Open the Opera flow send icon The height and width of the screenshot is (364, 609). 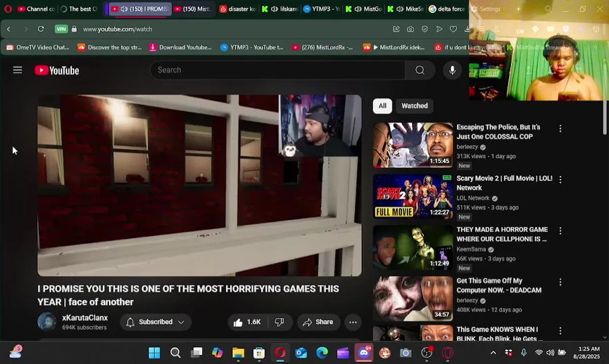pos(439,29)
